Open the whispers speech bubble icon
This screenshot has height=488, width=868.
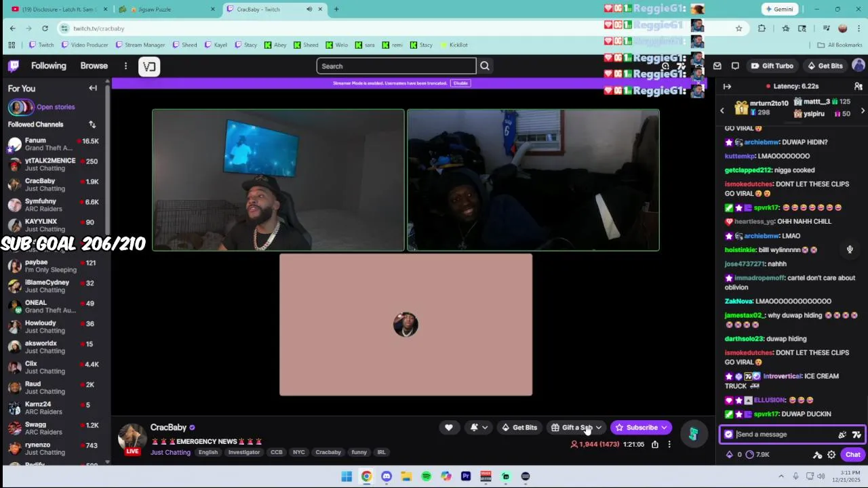[x=735, y=66]
